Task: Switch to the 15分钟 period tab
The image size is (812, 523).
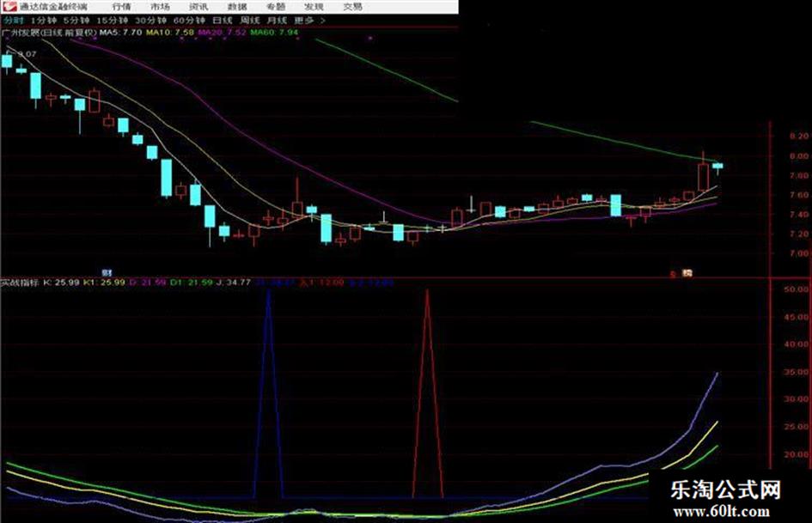Action: coord(113,21)
